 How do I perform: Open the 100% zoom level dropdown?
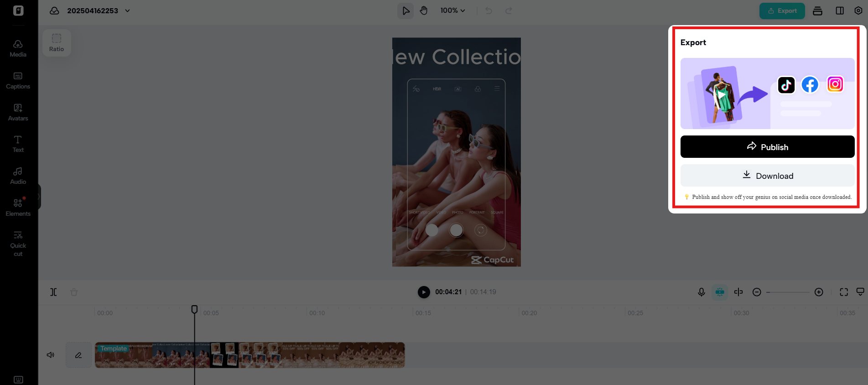click(x=452, y=10)
